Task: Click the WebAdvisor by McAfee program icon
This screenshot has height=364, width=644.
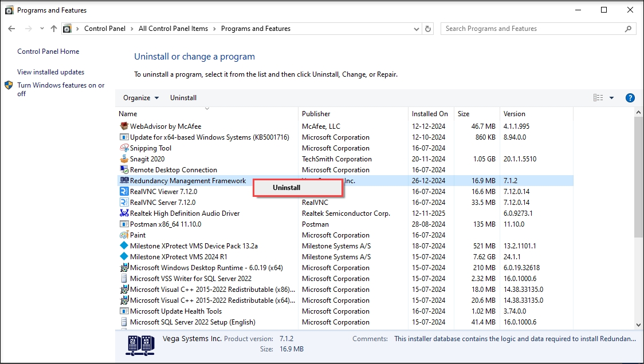Action: (124, 126)
